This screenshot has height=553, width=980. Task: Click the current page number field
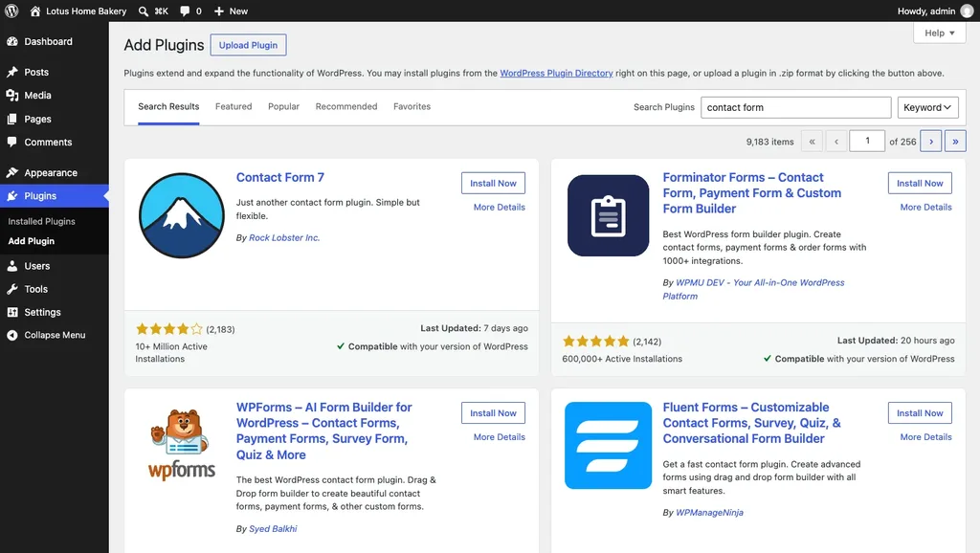(x=867, y=142)
